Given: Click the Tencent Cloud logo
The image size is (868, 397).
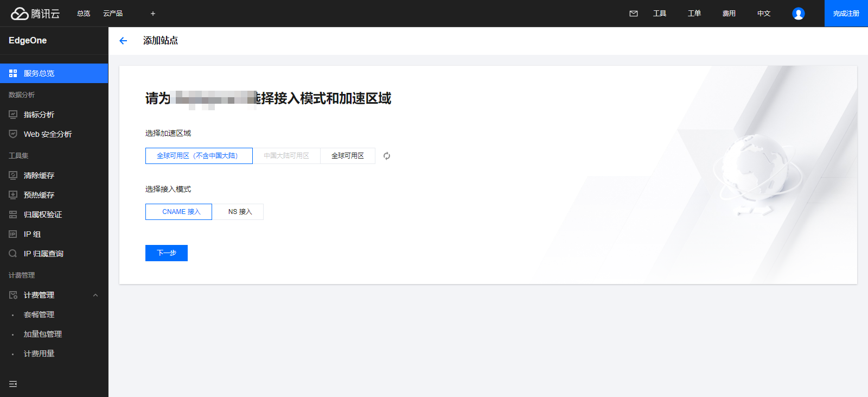Looking at the screenshot, I should [x=35, y=14].
